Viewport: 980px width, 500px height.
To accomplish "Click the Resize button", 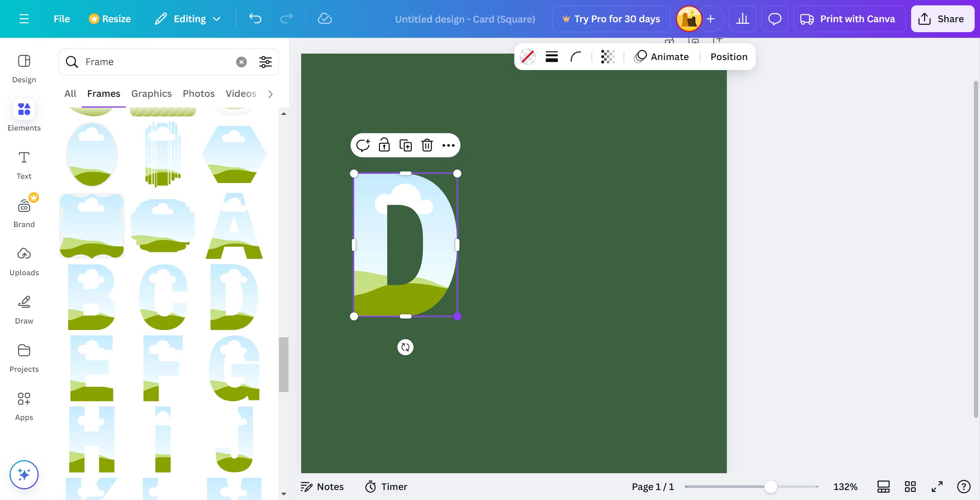I will point(110,19).
